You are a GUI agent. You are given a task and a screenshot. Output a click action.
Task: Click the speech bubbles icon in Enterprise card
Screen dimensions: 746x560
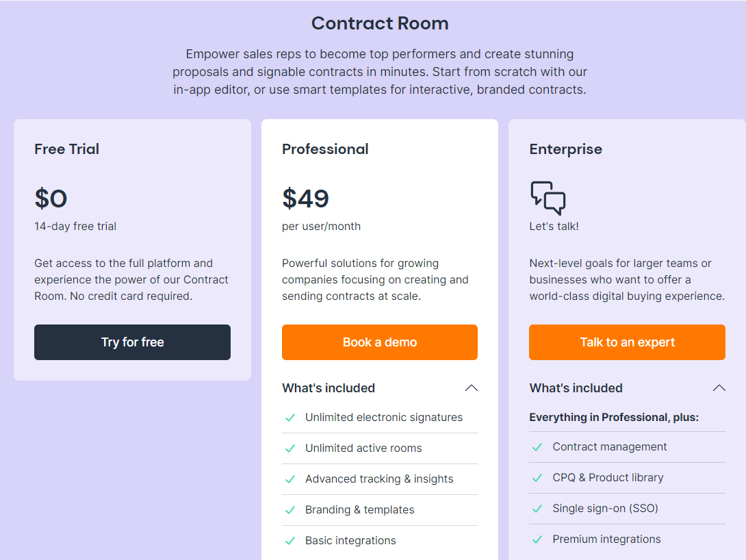tap(548, 197)
